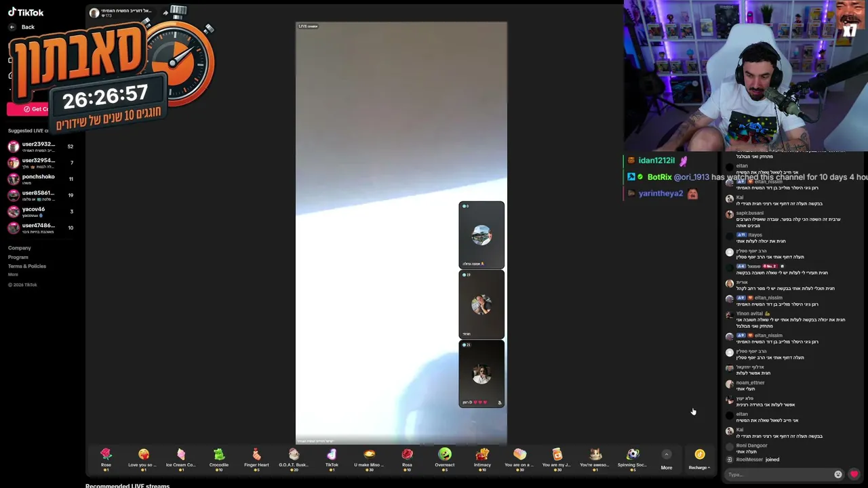
Task: Open suggested live user32954
Action: point(41,163)
